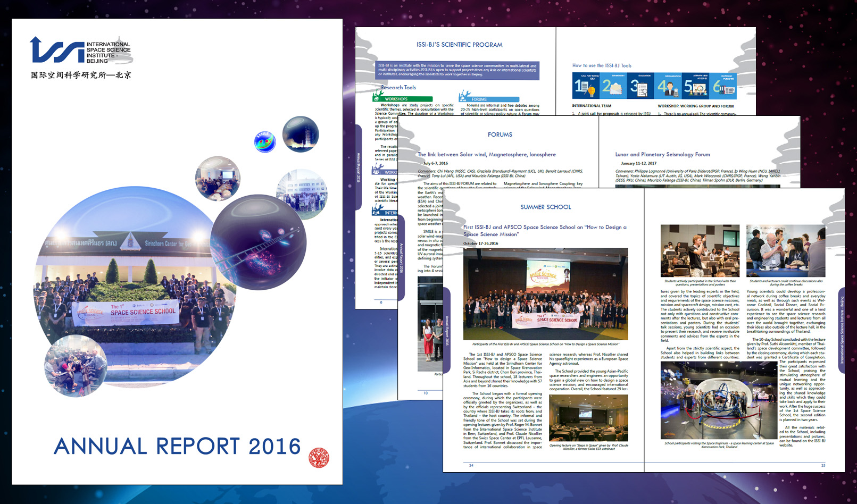Click the FORUMS page title
Screen dimensions: 857x504
(x=500, y=135)
